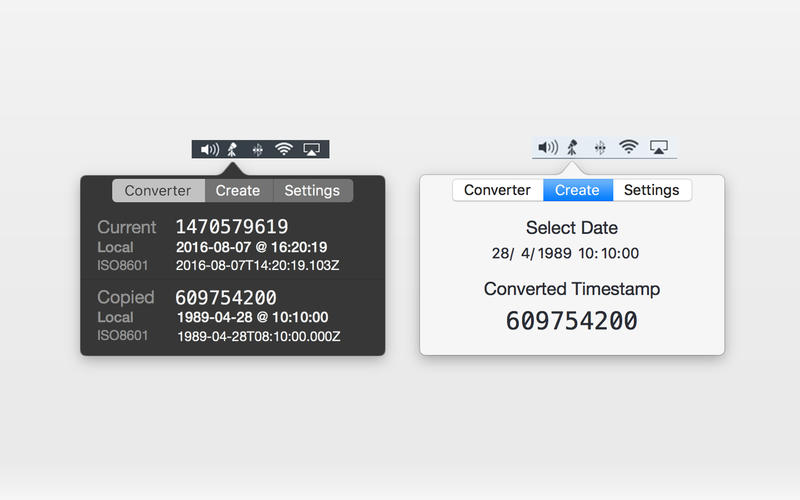The height and width of the screenshot is (500, 800).
Task: Click the Converted Timestamp heading
Action: coord(572,289)
